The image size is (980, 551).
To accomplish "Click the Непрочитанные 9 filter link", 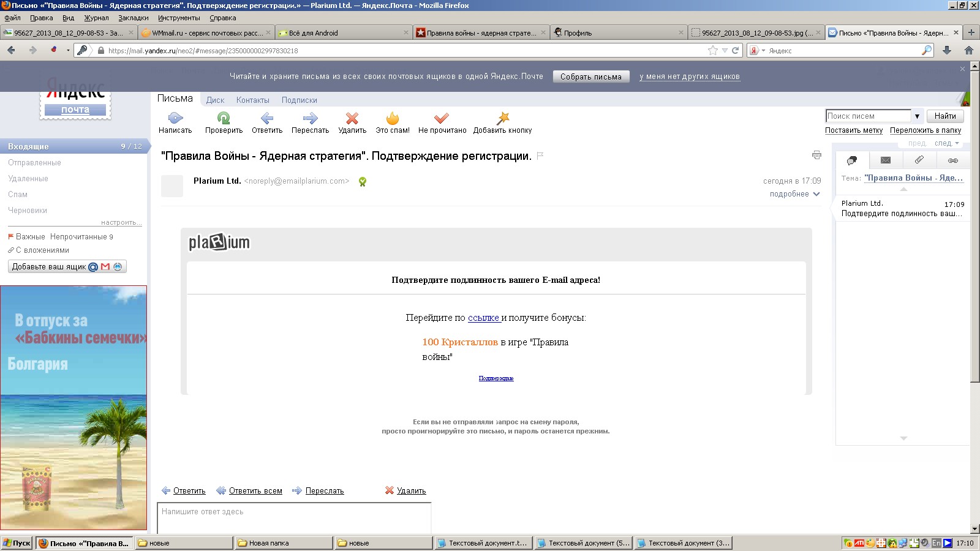I will point(81,236).
